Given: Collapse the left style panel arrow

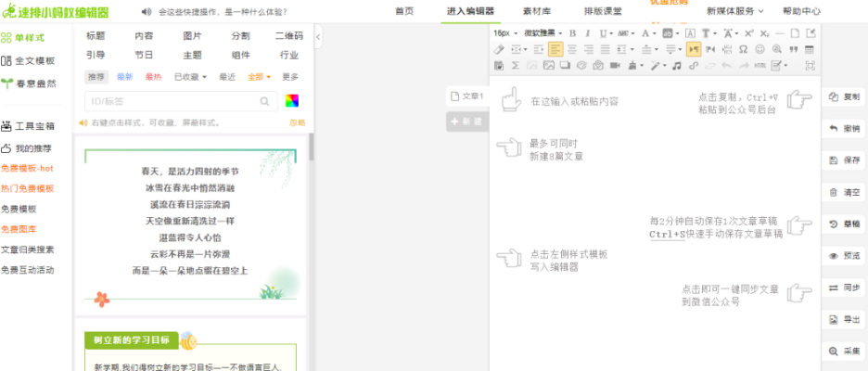Looking at the screenshot, I should pos(318,36).
